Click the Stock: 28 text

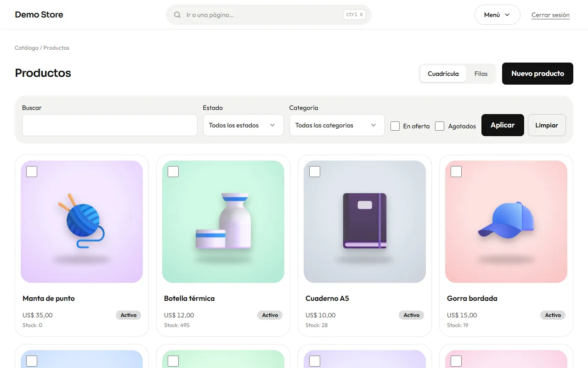point(317,325)
